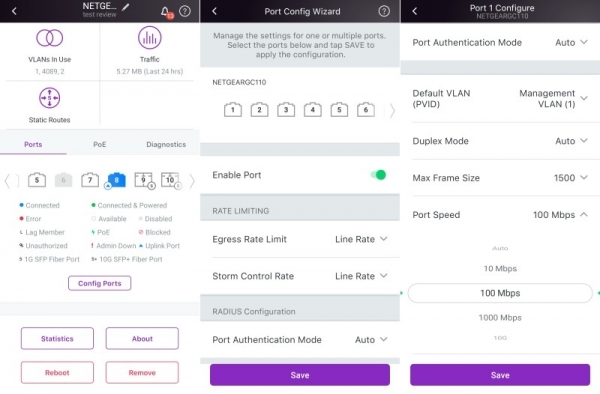Open help in Port Config Wizard
Image resolution: width=600 pixels, height=394 pixels.
[384, 11]
